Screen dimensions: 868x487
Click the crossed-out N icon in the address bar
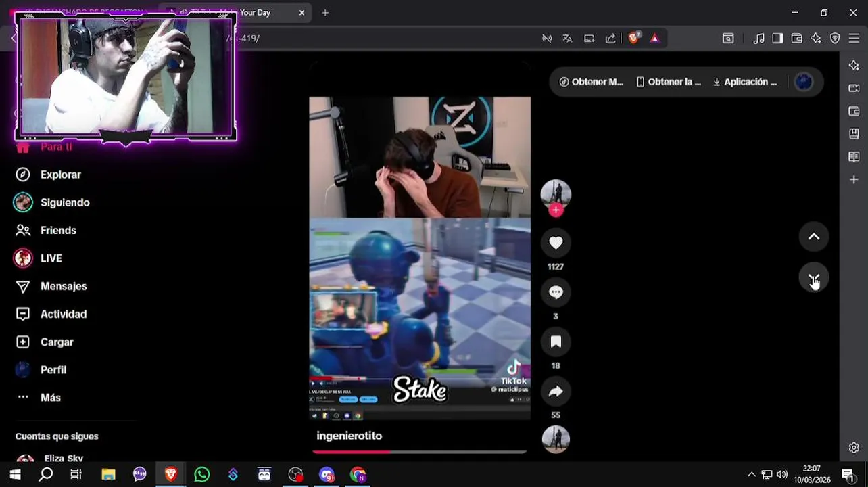tap(546, 39)
